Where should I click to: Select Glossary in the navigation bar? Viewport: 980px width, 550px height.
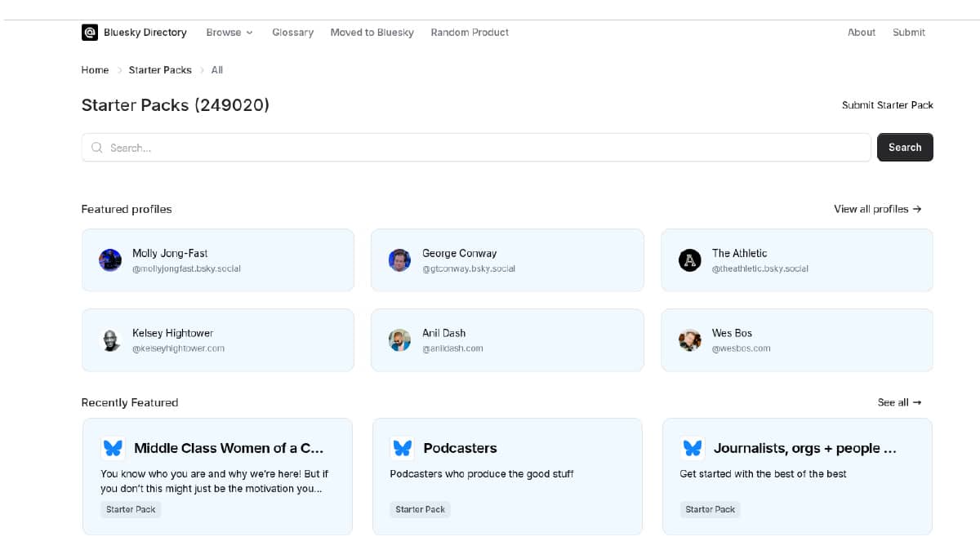(292, 32)
